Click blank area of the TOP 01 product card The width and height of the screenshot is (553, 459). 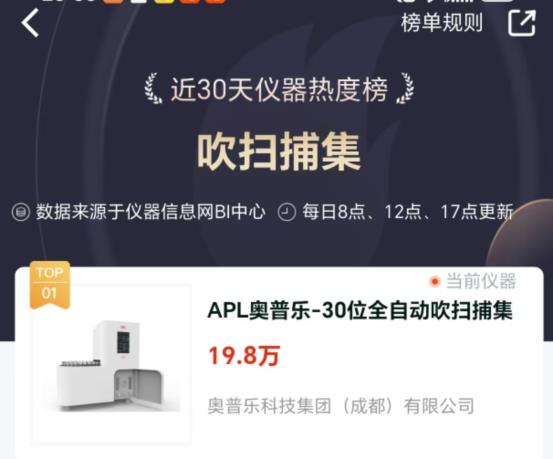(388, 437)
